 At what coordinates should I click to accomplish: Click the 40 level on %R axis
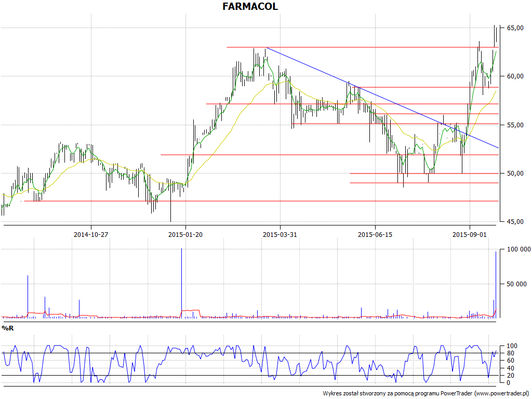pyautogui.click(x=510, y=368)
